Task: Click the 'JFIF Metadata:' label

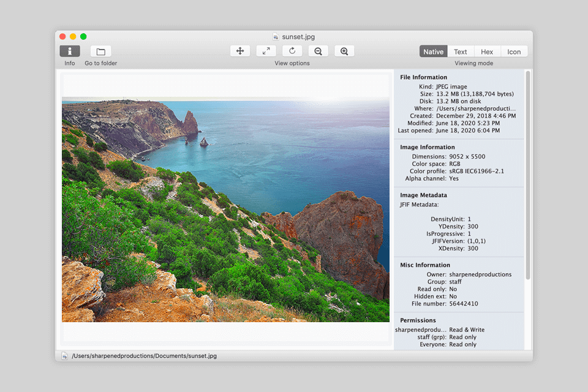Action: click(419, 205)
